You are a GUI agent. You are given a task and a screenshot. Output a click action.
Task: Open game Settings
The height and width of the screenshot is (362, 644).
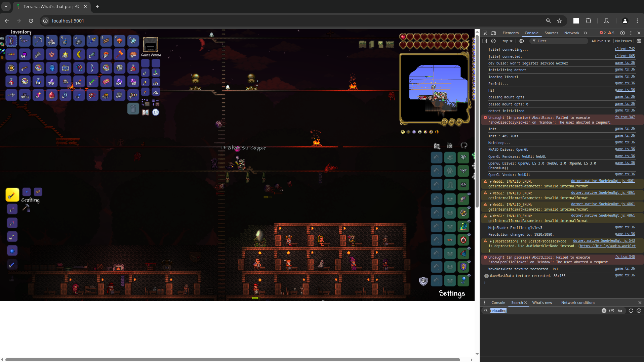click(452, 293)
